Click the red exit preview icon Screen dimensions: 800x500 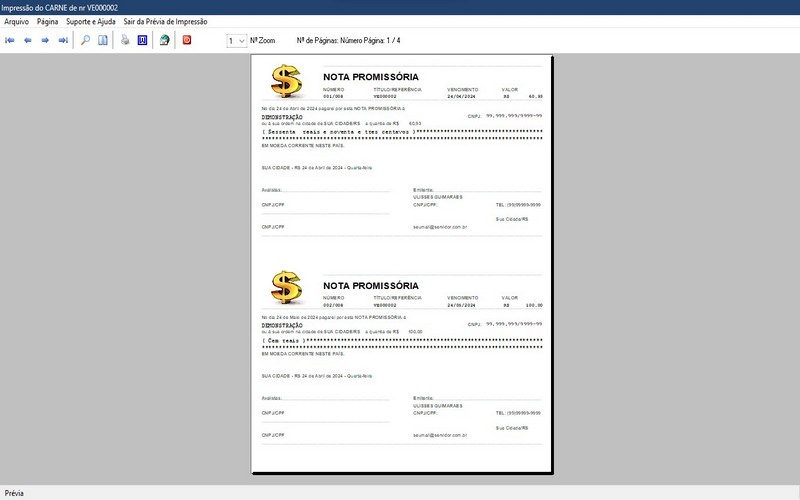point(187,40)
